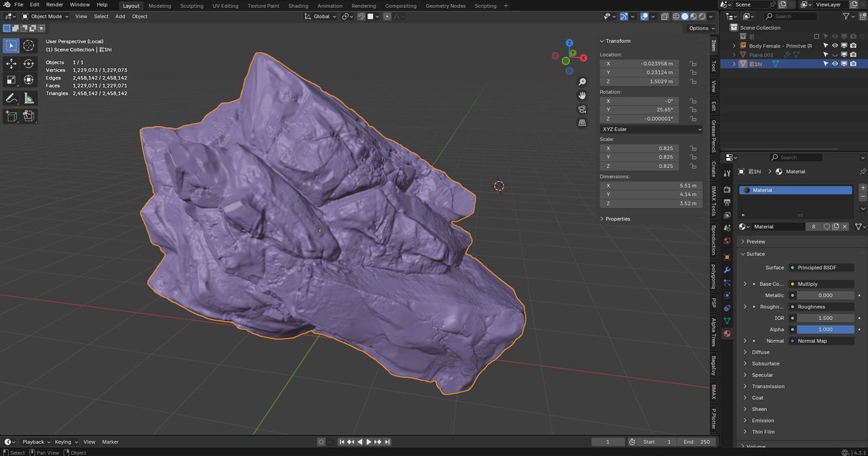Select the Select Box tool
868x456 pixels.
[x=11, y=46]
